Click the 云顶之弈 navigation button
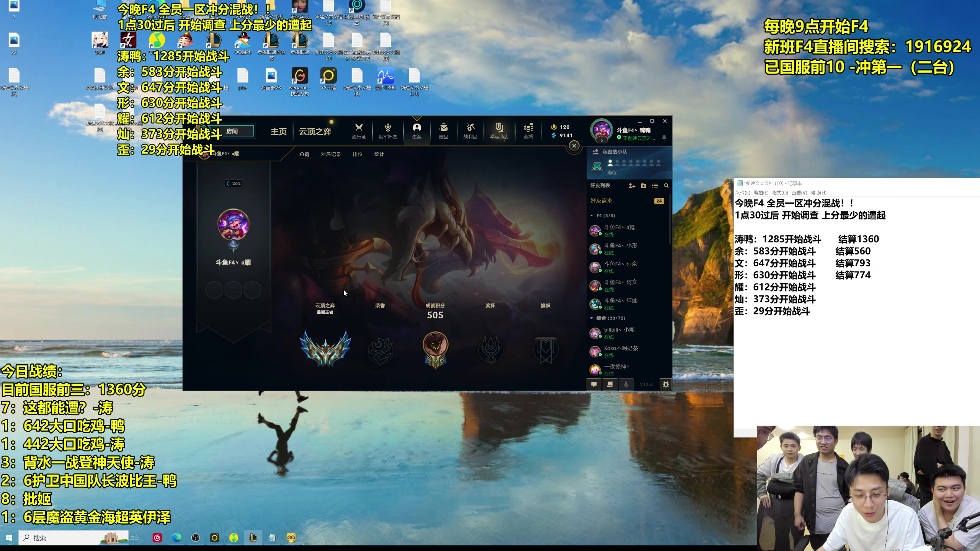 click(315, 132)
